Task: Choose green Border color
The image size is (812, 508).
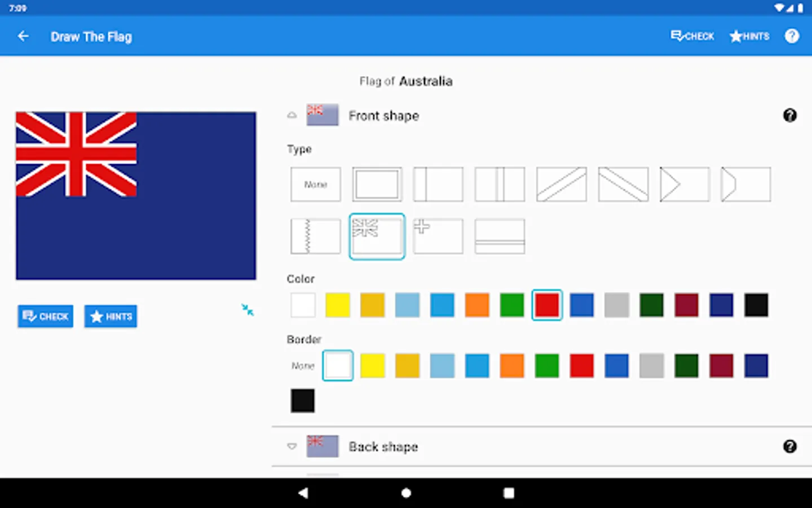Action: click(547, 366)
